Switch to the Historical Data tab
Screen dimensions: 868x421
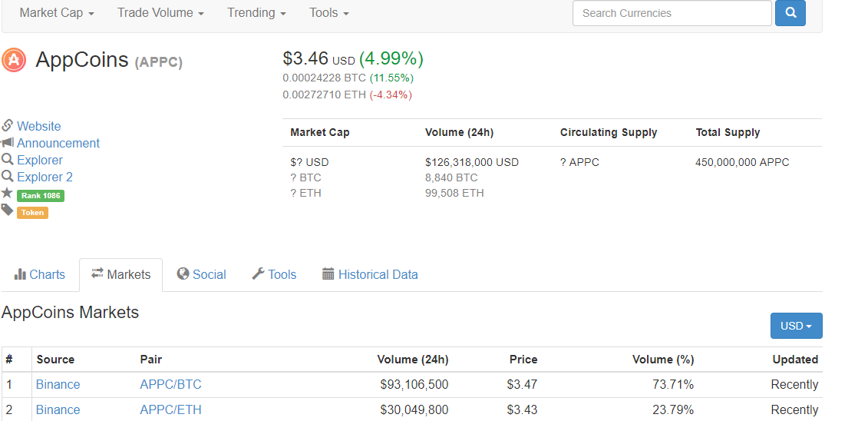pos(370,274)
